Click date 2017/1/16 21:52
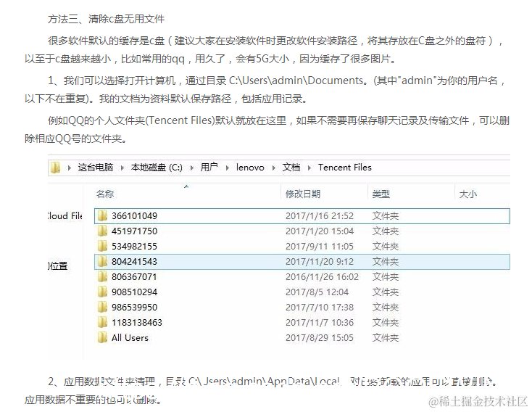532x412 pixels. click(x=320, y=216)
